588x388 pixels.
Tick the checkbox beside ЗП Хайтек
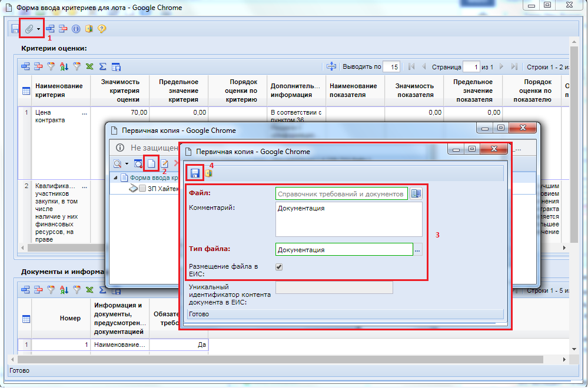click(x=142, y=188)
